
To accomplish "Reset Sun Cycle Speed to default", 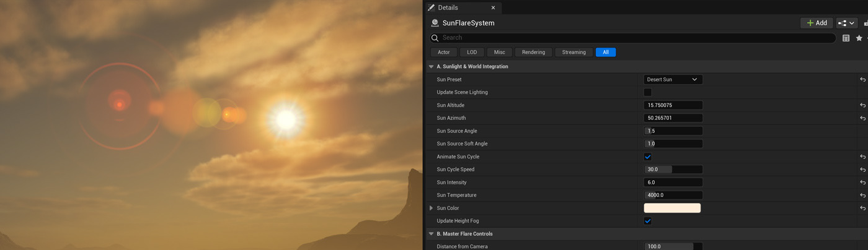I will click(x=862, y=170).
